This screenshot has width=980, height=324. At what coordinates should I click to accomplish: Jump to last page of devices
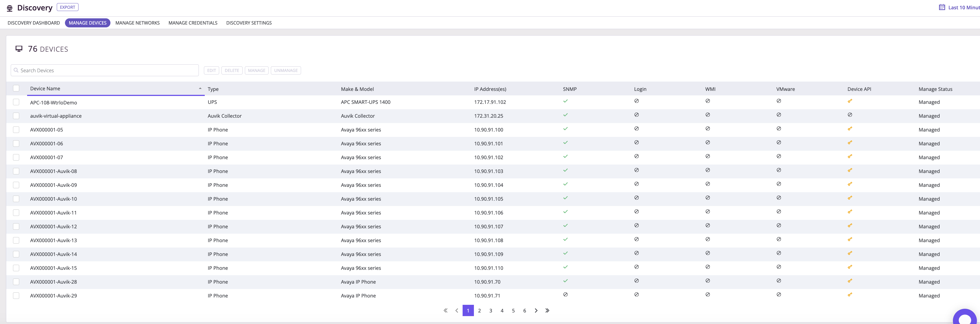coord(547,311)
